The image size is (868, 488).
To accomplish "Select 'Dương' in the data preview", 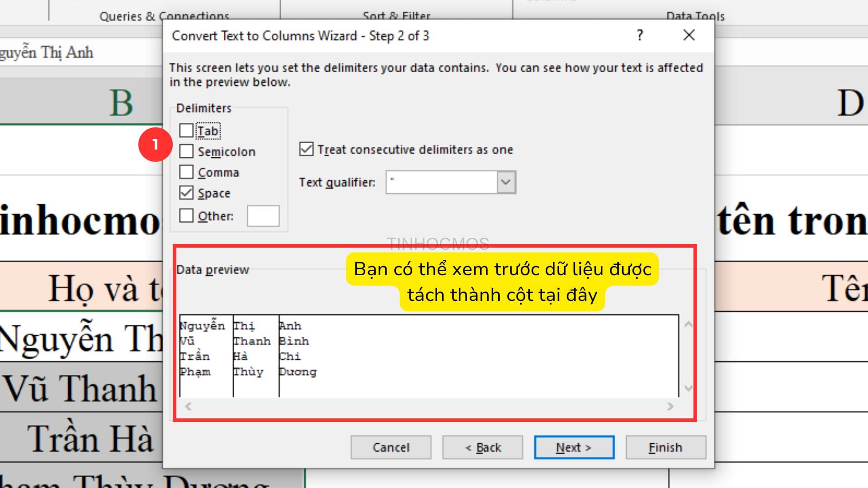I will pos(298,372).
